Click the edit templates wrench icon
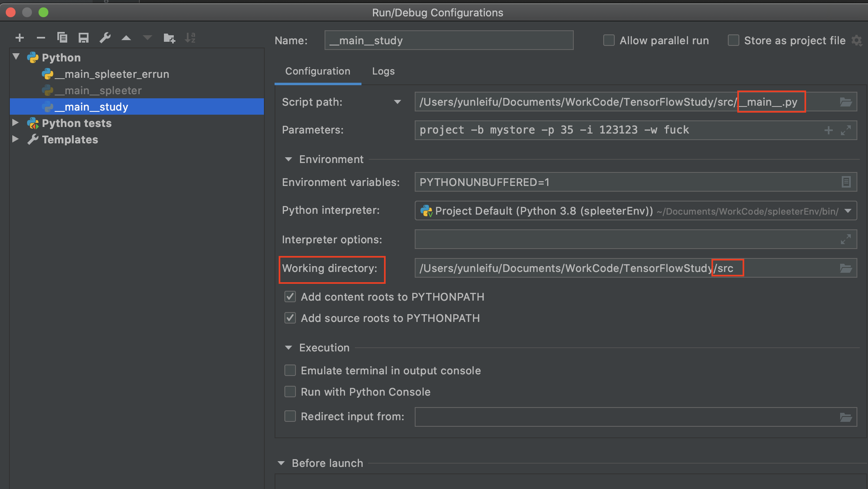Screen dimensions: 868x489 pyautogui.click(x=105, y=38)
